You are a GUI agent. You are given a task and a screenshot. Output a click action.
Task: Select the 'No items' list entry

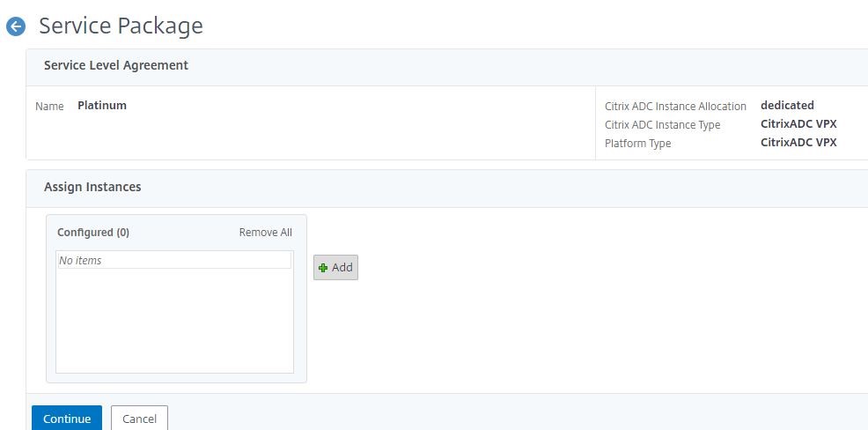click(174, 260)
